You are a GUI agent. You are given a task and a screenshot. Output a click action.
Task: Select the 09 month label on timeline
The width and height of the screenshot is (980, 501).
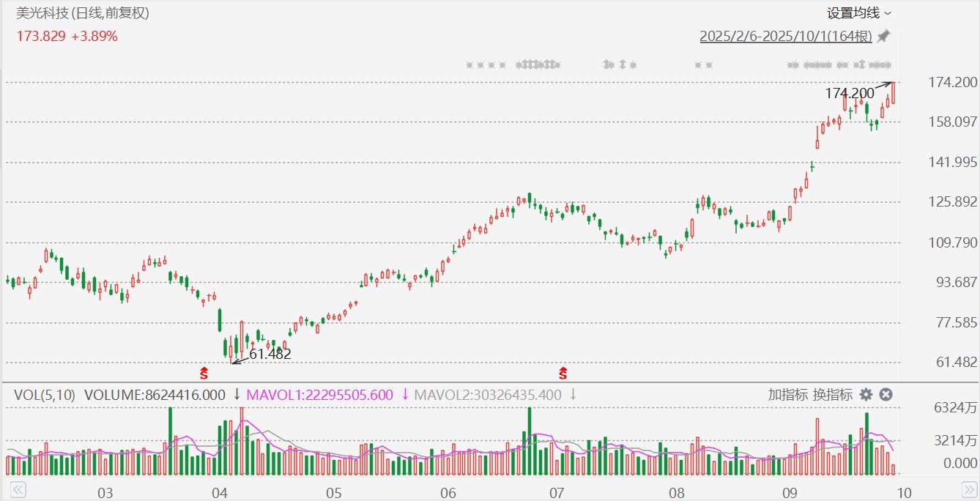pyautogui.click(x=790, y=491)
